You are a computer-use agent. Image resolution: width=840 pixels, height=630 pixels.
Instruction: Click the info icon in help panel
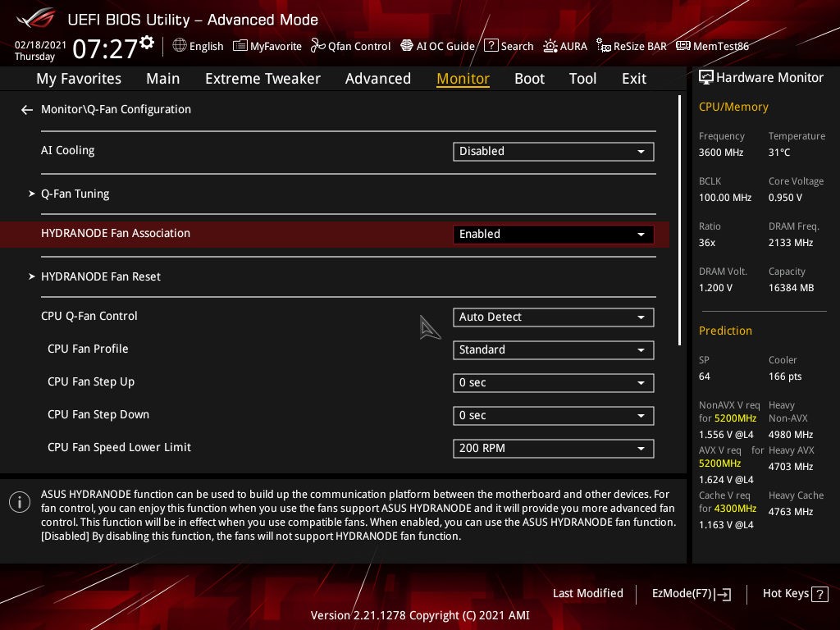[x=20, y=502]
